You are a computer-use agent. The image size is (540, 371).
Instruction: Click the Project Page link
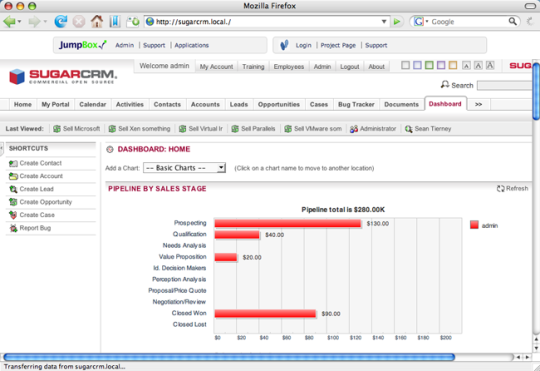pos(338,45)
